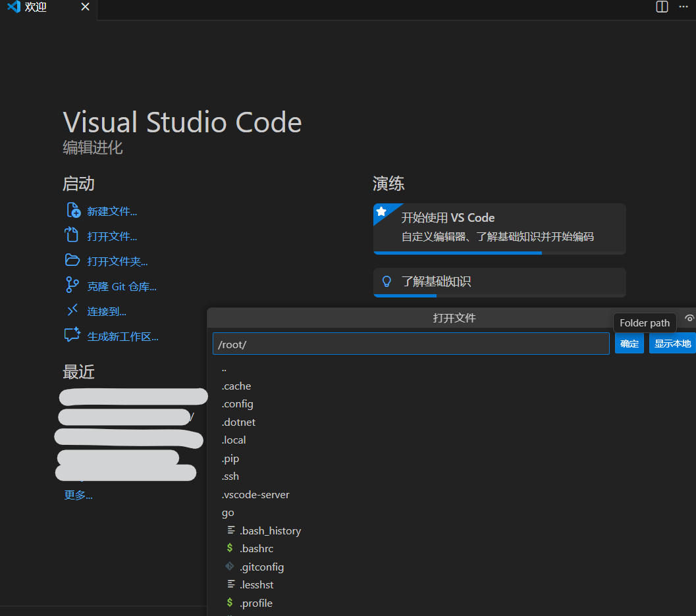This screenshot has width=696, height=616.
Task: Click the 更多... recent files link
Action: pyautogui.click(x=78, y=495)
